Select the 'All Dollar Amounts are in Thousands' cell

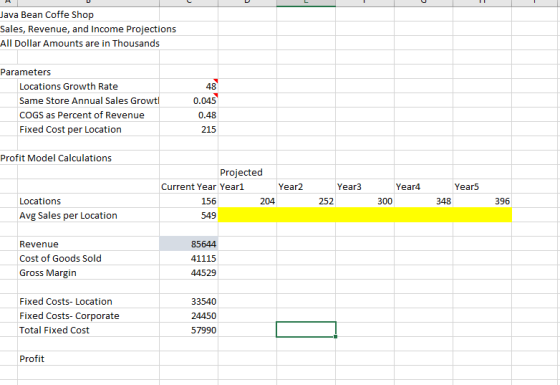(x=80, y=43)
